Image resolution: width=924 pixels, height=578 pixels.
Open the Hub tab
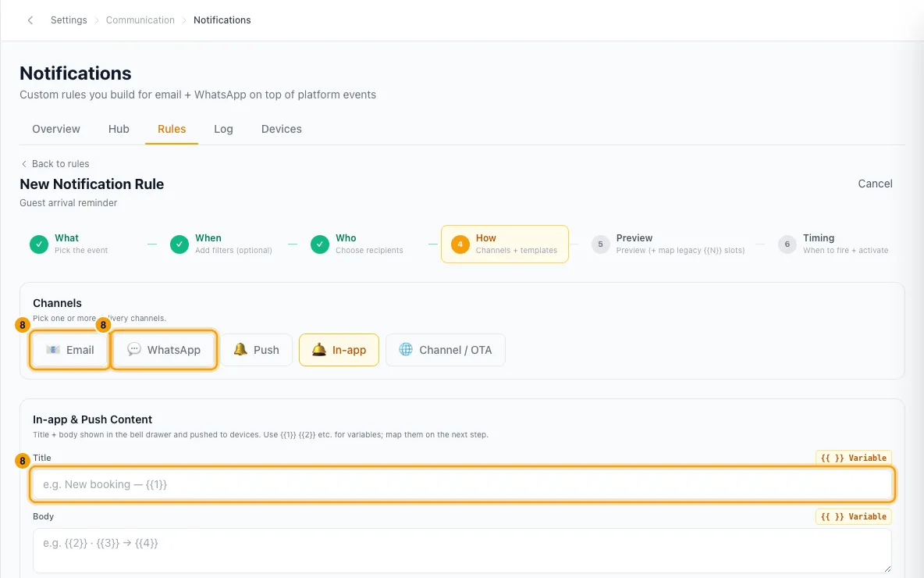pos(119,129)
